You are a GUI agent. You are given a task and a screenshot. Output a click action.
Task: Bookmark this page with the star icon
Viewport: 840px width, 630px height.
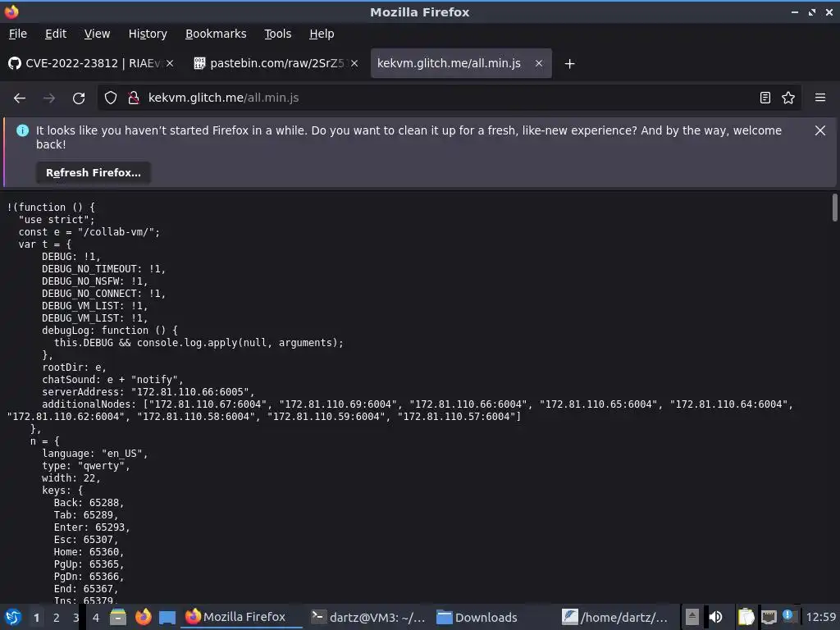[x=788, y=98]
